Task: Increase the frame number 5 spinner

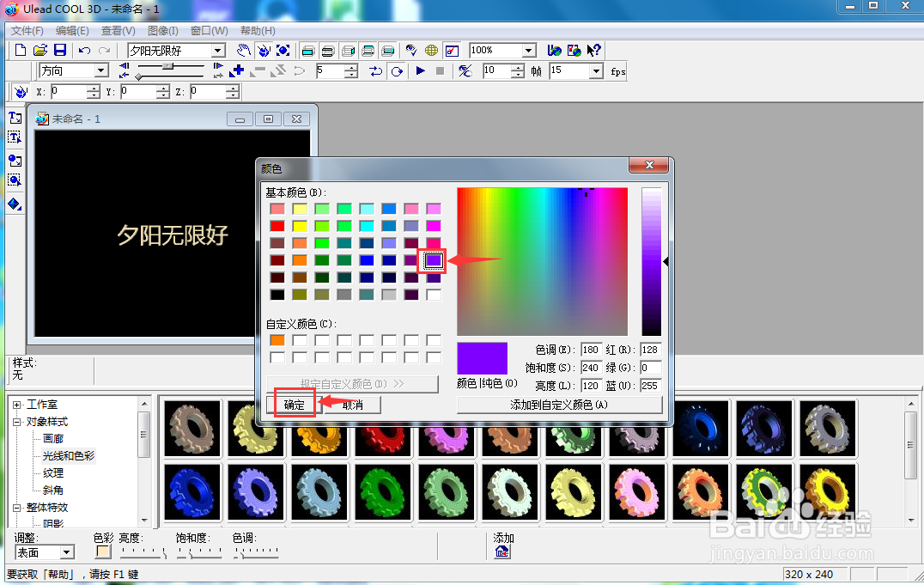Action: 351,67
